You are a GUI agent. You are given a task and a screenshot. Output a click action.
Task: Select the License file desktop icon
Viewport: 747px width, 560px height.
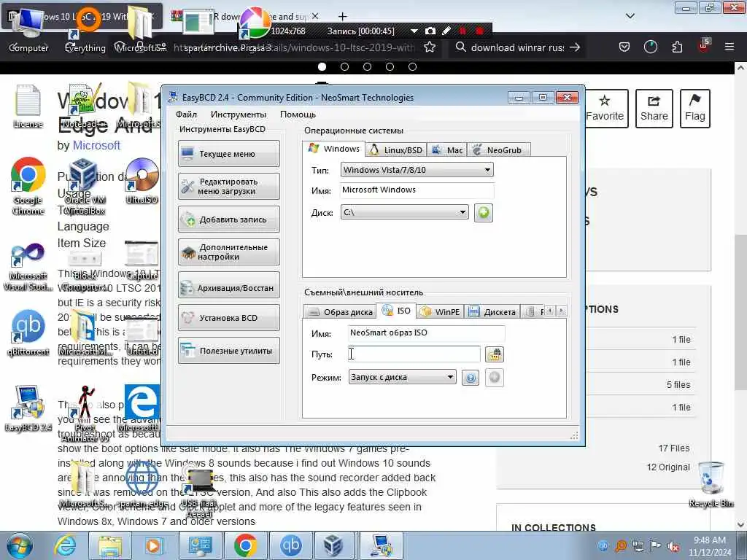click(x=28, y=106)
